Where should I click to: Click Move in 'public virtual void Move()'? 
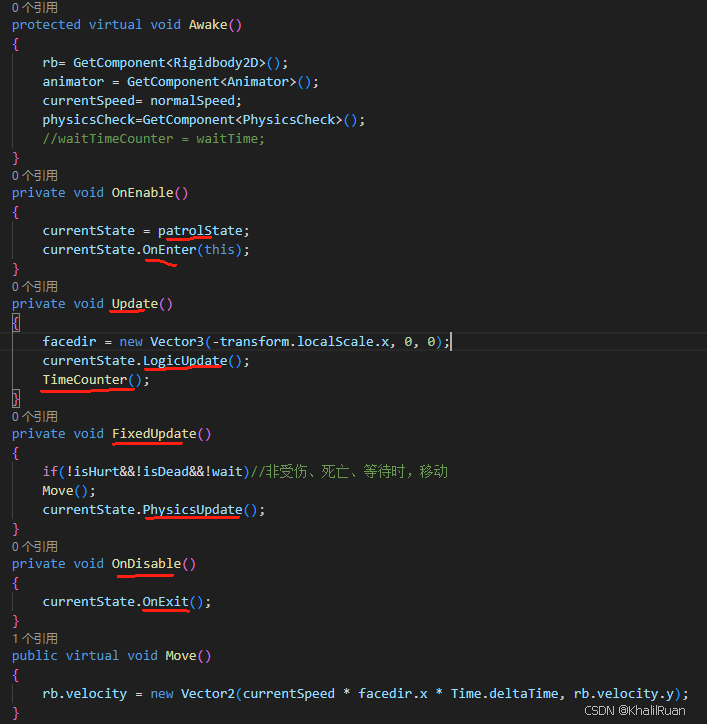point(181,656)
